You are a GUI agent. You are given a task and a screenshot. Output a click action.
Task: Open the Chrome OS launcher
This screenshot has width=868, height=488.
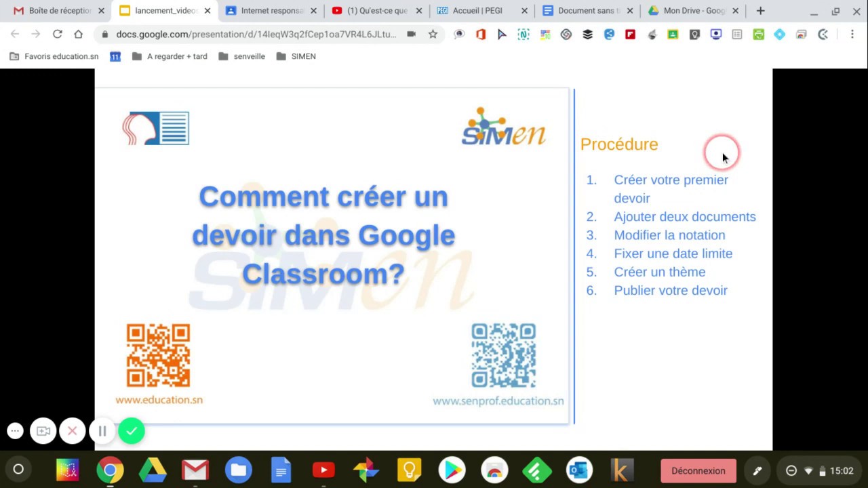(18, 470)
